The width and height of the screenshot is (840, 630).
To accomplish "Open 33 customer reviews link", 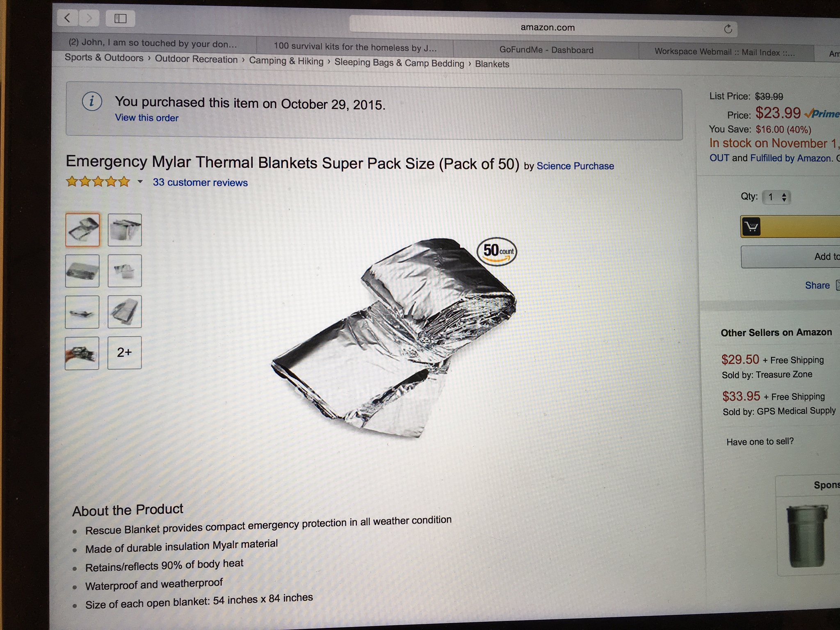I will click(200, 183).
